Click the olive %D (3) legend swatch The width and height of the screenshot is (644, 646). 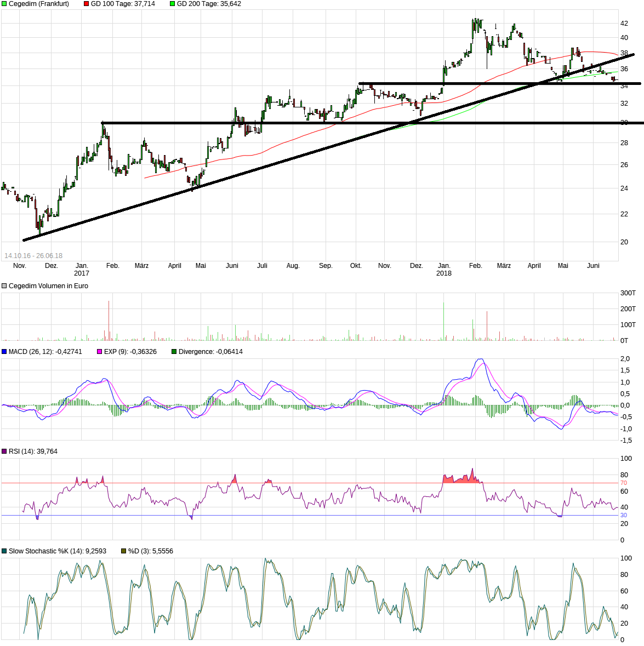point(124,551)
